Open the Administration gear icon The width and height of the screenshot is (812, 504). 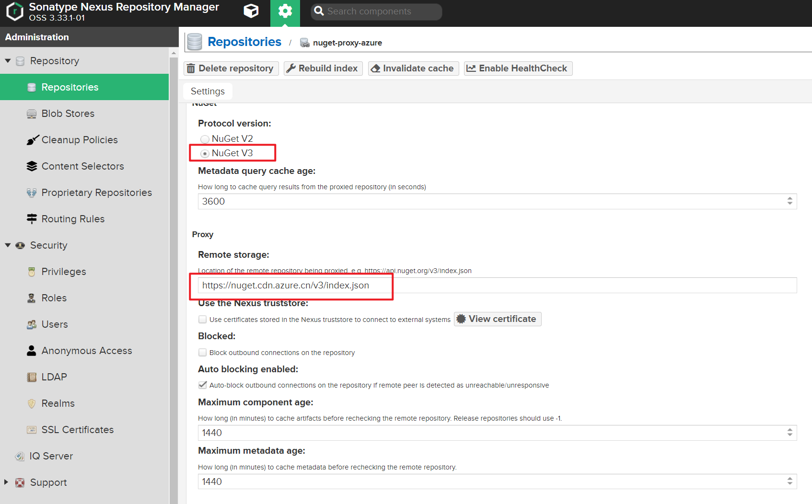click(285, 11)
